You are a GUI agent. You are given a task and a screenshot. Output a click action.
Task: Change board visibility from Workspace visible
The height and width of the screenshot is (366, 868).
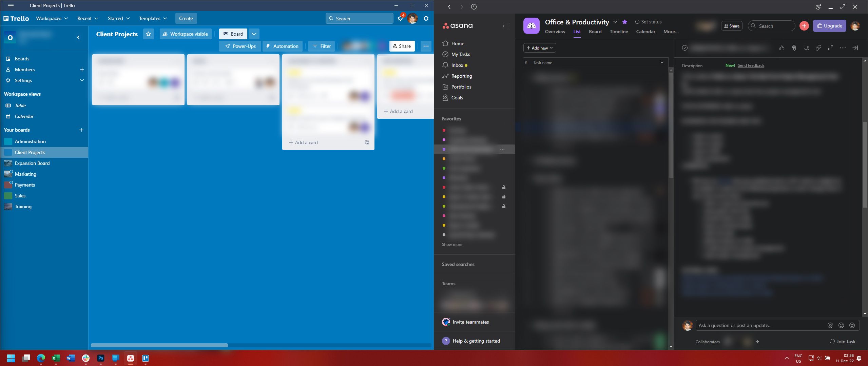pos(186,34)
